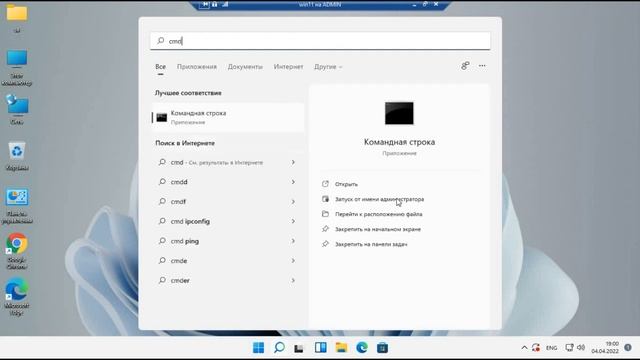Image resolution: width=640 pixels, height=360 pixels.
Task: Expand the cmd ipconfig suggestion chevron
Action: point(293,221)
